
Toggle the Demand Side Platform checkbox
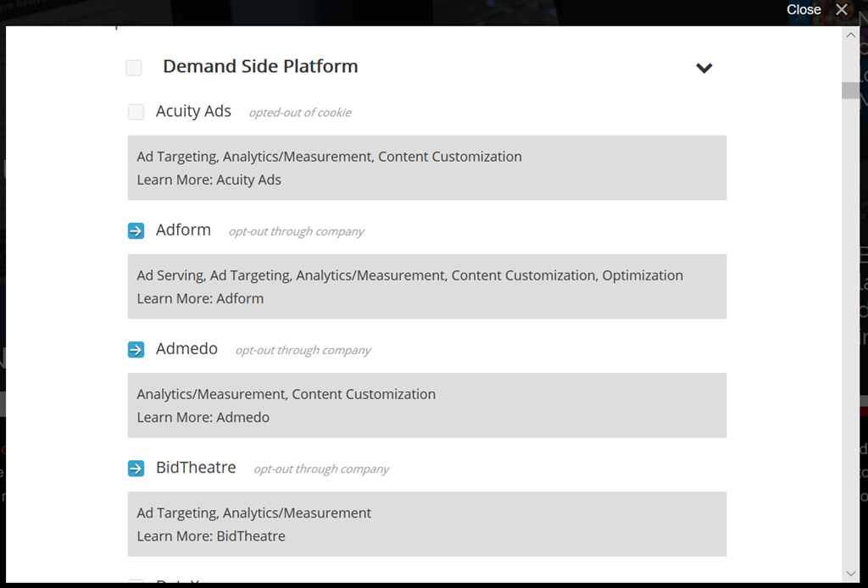click(134, 68)
